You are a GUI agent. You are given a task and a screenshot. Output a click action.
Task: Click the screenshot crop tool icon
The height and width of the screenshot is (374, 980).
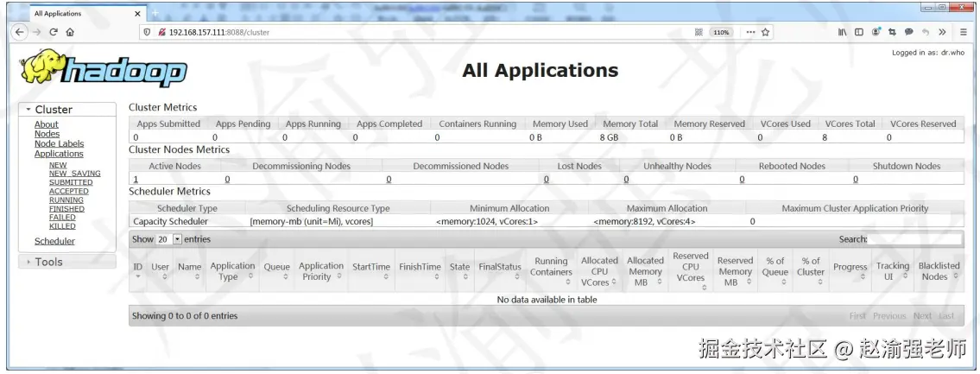pos(893,32)
